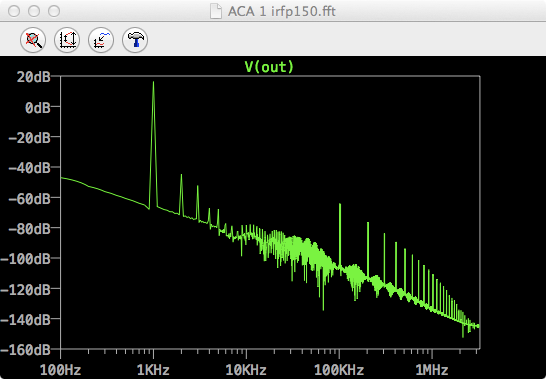This screenshot has height=379, width=546.
Task: Click the -20dB vertical axis label
Action: tap(29, 138)
